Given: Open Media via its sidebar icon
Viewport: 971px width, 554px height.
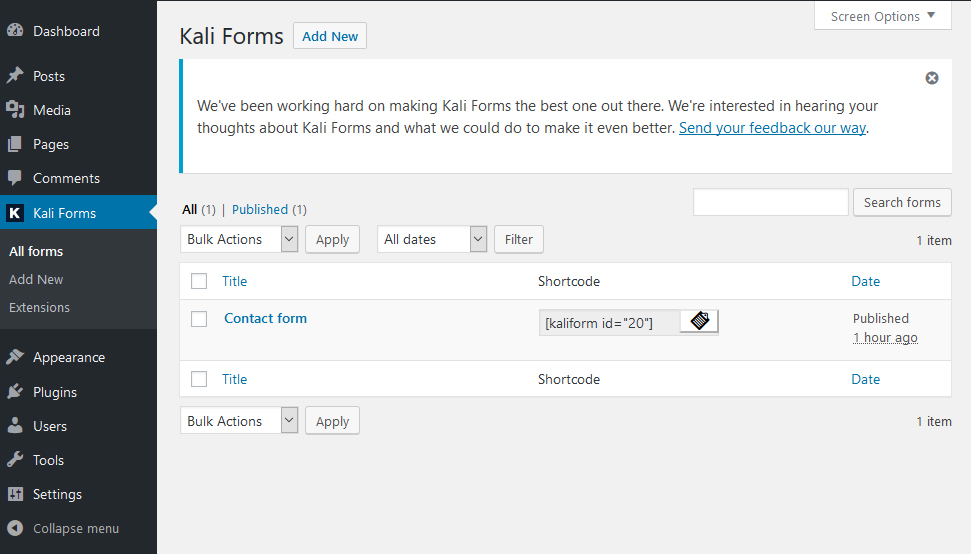Looking at the screenshot, I should (15, 110).
